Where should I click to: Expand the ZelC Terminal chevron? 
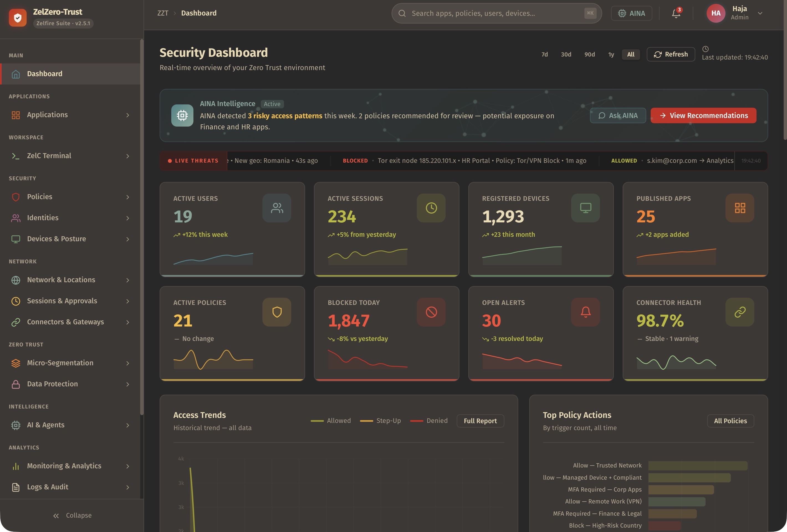coord(128,156)
